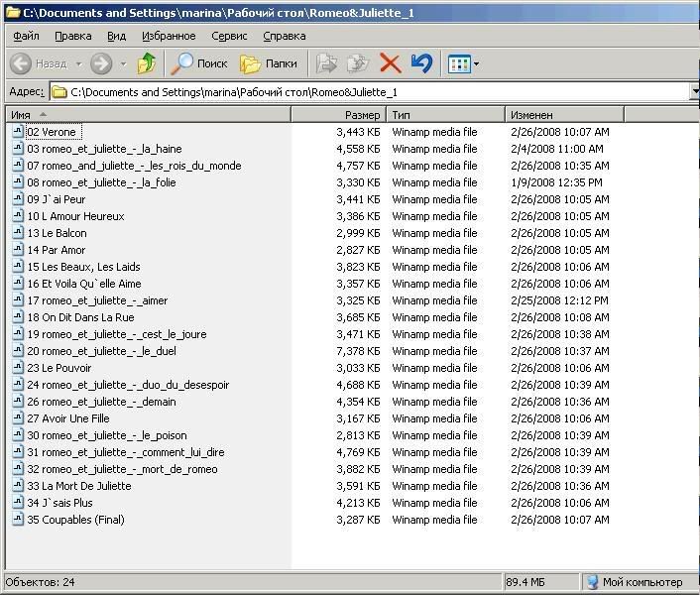Click the blue Undo arrow icon
The image size is (700, 595).
coord(421,63)
